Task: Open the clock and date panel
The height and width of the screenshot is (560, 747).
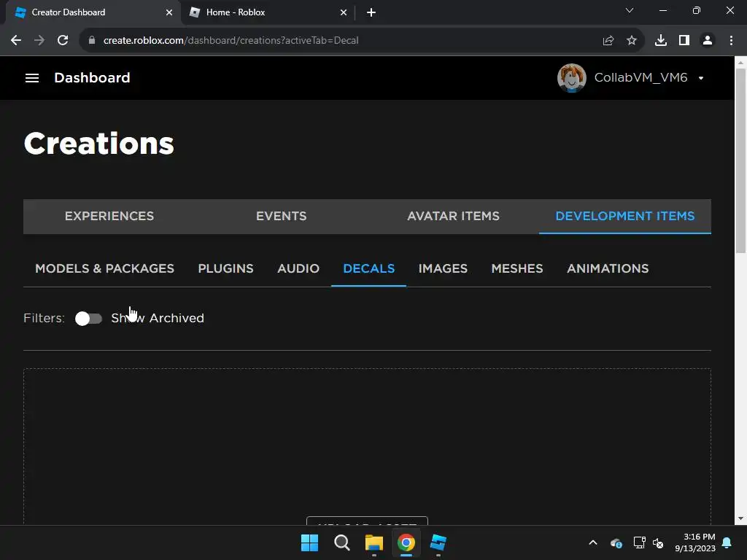Action: pyautogui.click(x=695, y=542)
